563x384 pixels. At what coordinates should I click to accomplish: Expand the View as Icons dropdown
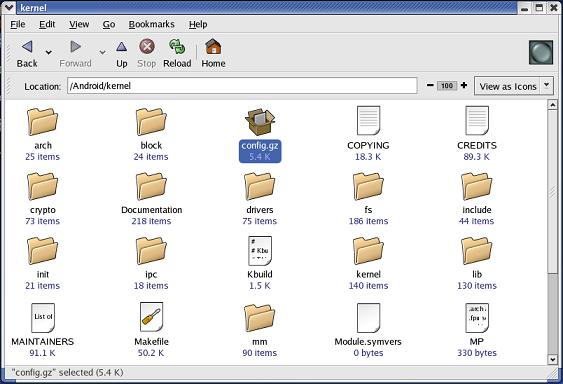pyautogui.click(x=546, y=85)
